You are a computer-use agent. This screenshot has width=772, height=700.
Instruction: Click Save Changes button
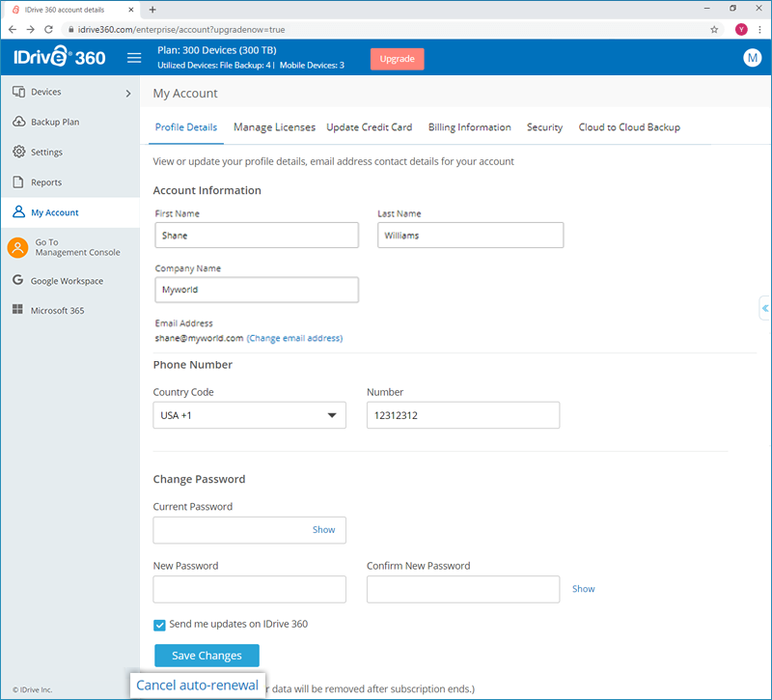pos(207,656)
